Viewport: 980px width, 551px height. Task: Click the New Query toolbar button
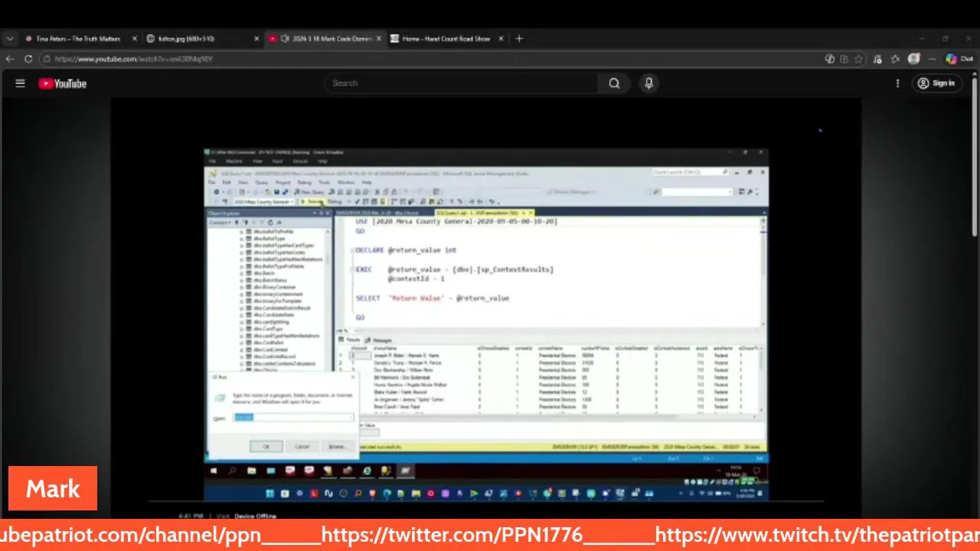pos(310,192)
